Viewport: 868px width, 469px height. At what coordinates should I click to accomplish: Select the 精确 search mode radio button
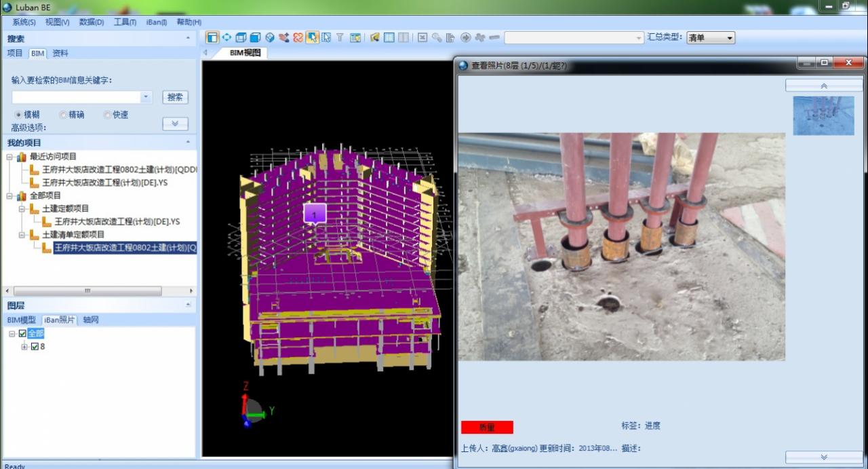(64, 115)
